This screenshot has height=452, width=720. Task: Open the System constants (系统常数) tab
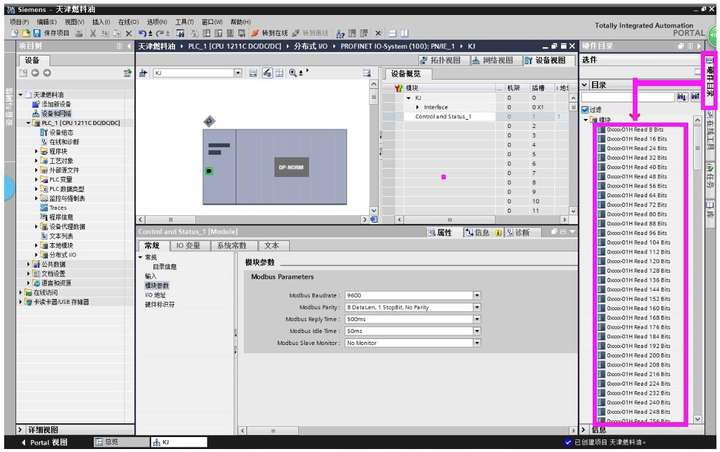[x=232, y=246]
